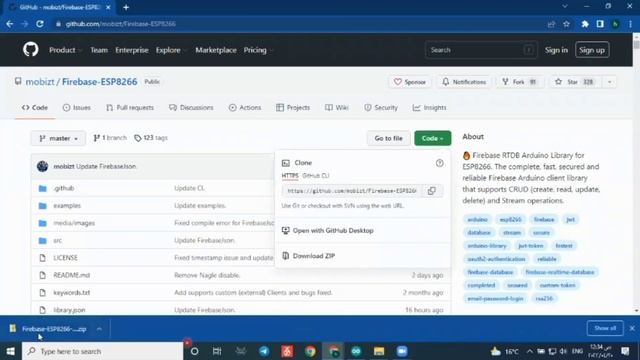Open the README.md file
The width and height of the screenshot is (640, 360).
point(71,275)
